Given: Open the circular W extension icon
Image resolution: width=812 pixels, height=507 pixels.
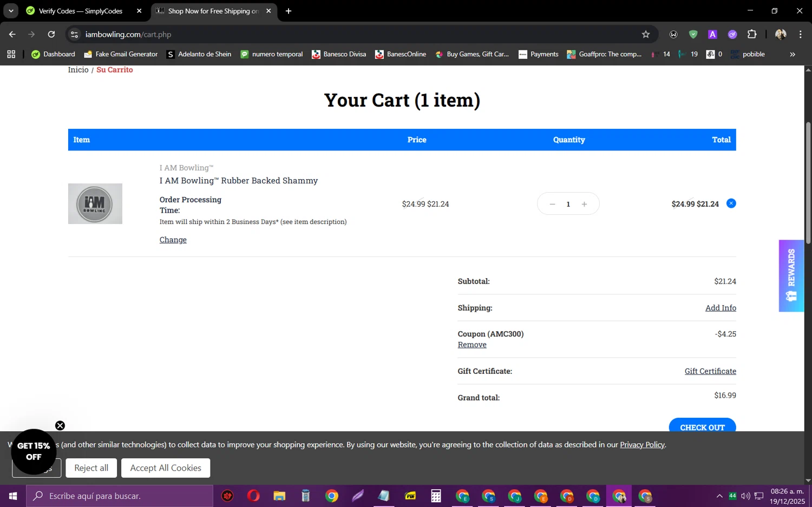Looking at the screenshot, I should (x=673, y=34).
